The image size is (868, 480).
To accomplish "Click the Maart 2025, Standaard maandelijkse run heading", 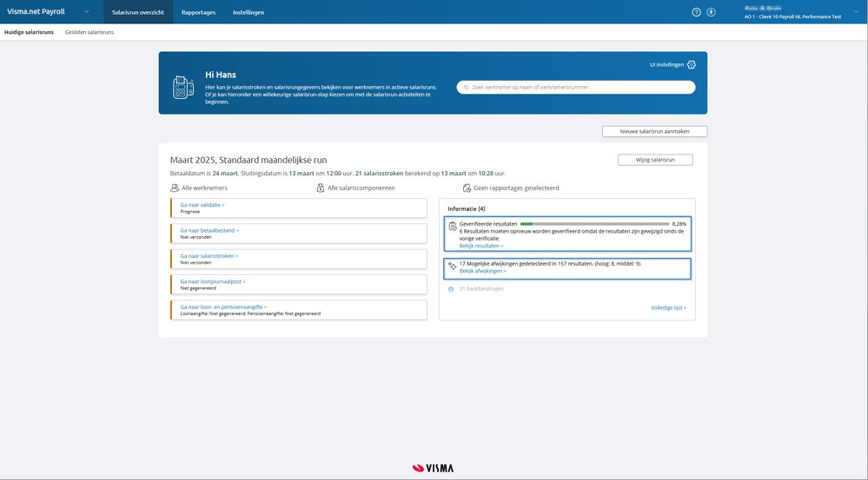I will tap(248, 161).
